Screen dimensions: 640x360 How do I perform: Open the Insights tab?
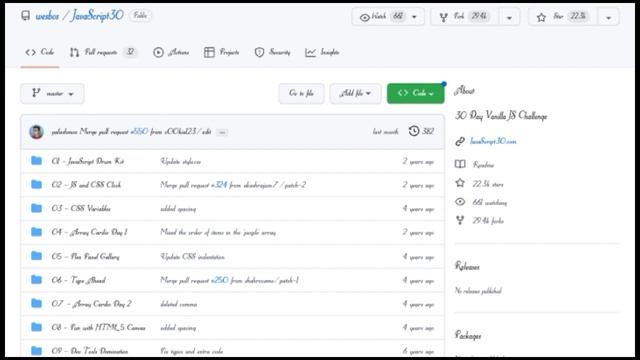[322, 52]
